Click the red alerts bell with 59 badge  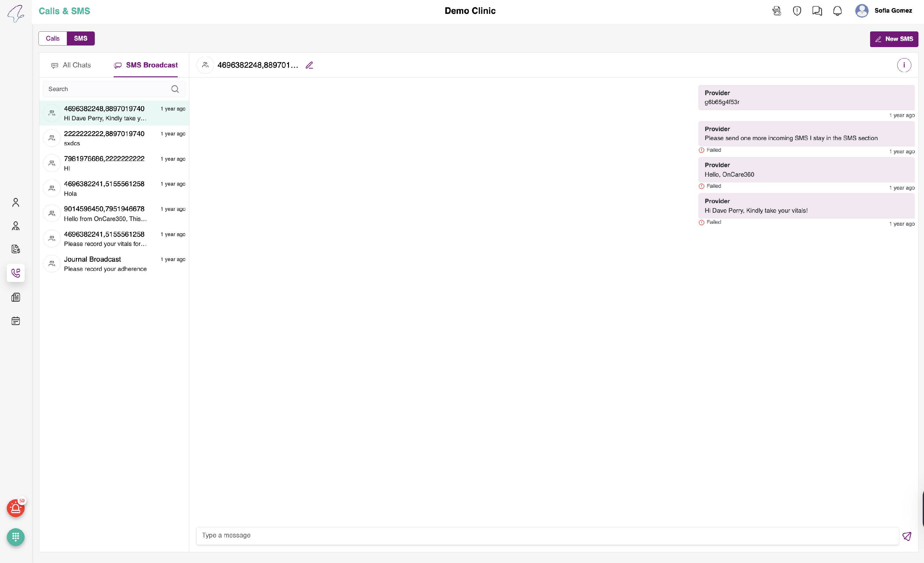15,508
